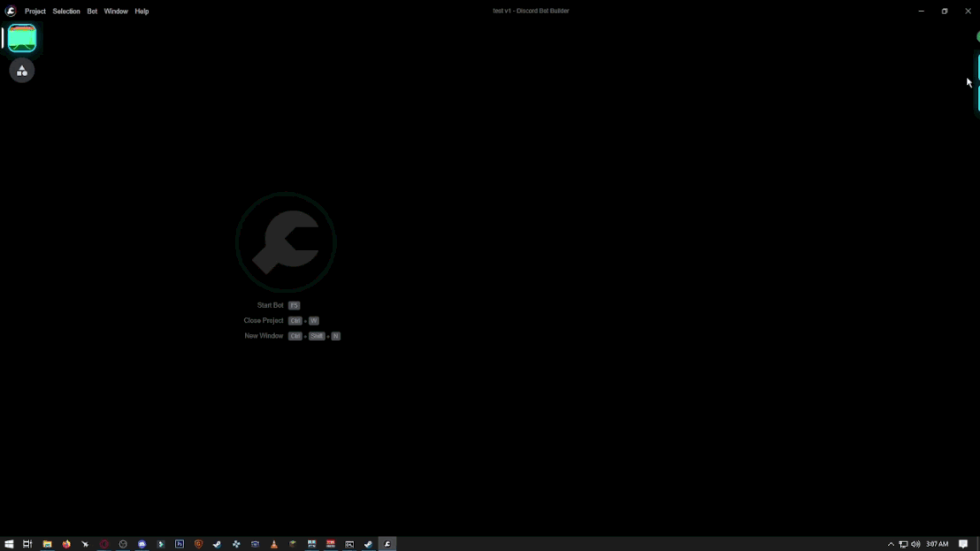Open Discord from the taskbar
This screenshot has width=980, height=551.
(142, 544)
